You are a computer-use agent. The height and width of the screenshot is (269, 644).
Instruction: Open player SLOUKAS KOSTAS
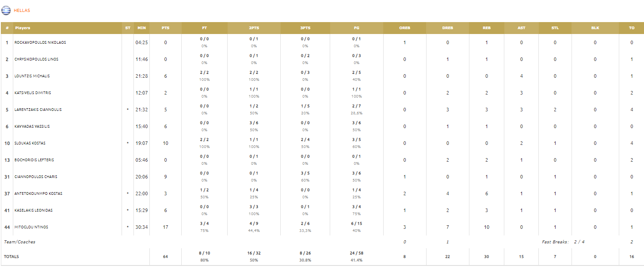coord(30,143)
